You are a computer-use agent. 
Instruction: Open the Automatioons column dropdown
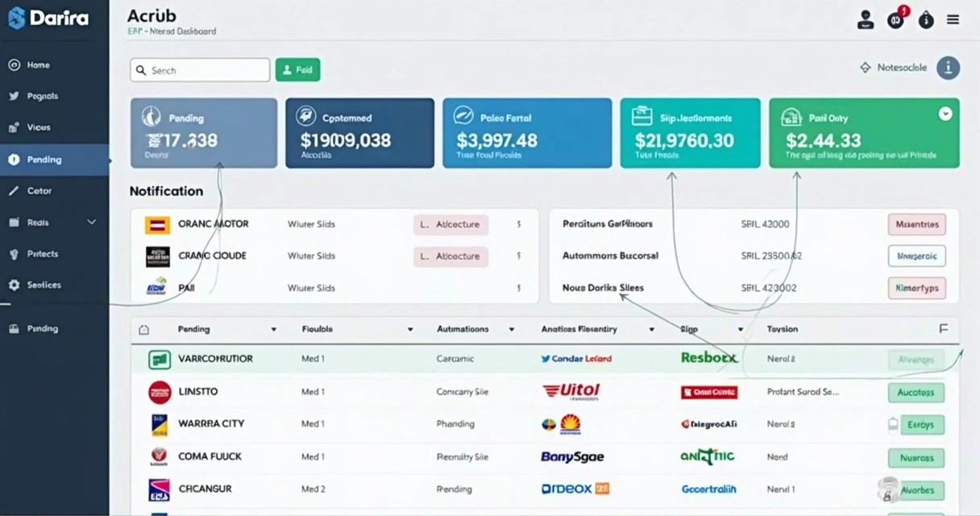click(x=511, y=329)
